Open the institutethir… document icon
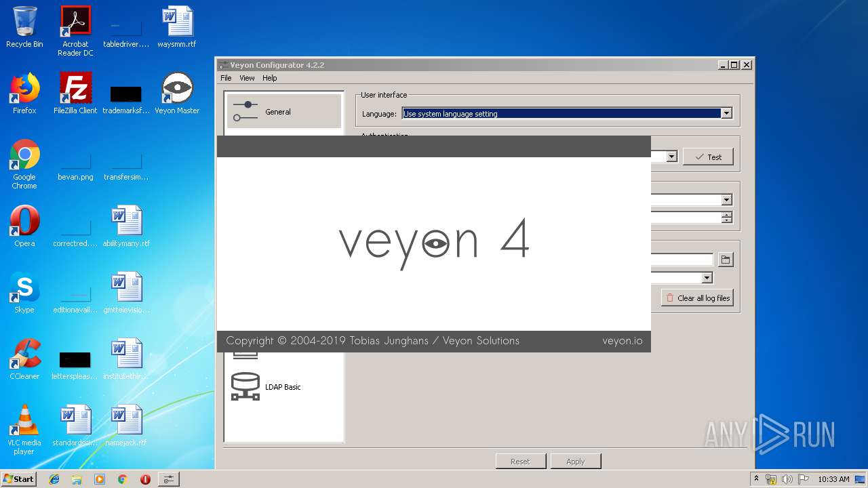868x488 pixels. coord(126,359)
